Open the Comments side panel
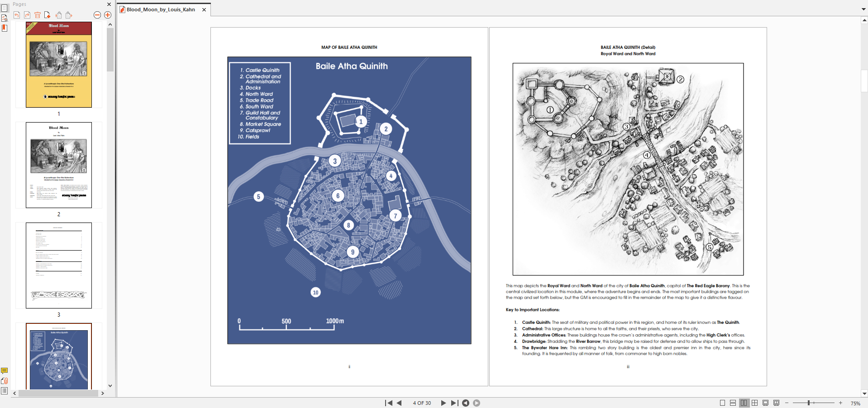The width and height of the screenshot is (868, 408). pyautogui.click(x=5, y=371)
